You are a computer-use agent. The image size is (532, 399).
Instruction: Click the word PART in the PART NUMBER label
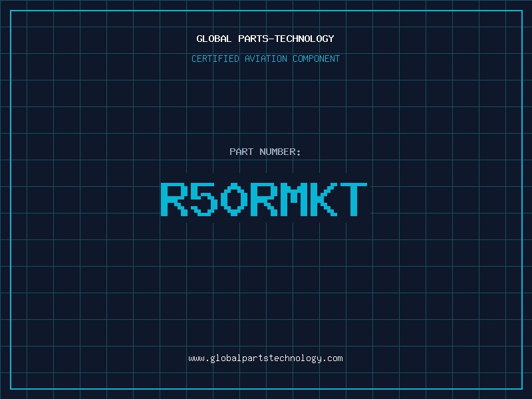point(241,152)
